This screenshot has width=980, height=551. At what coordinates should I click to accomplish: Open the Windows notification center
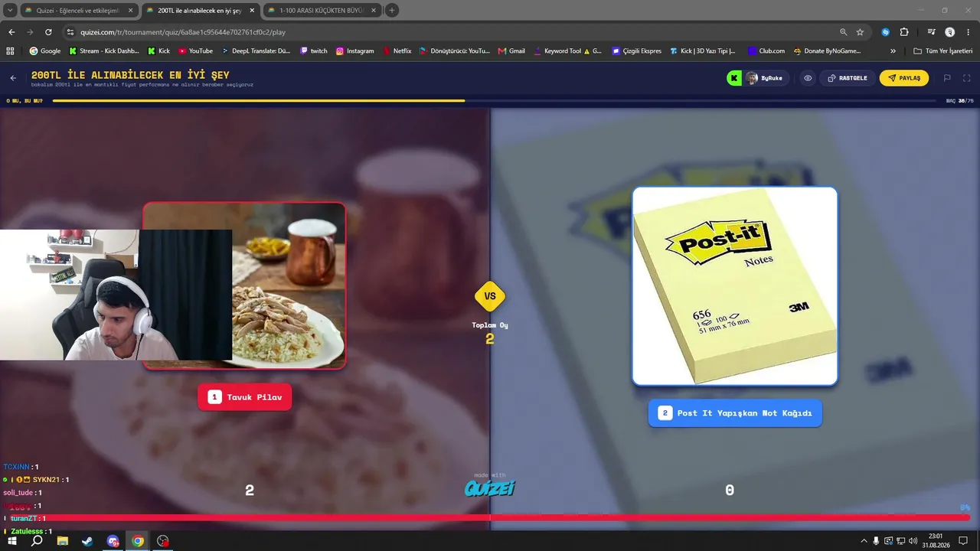point(963,541)
